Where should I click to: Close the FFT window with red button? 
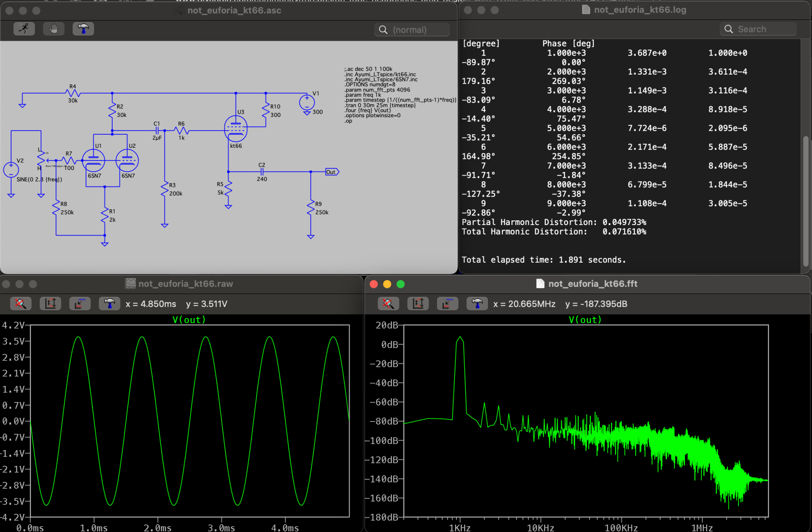(373, 284)
